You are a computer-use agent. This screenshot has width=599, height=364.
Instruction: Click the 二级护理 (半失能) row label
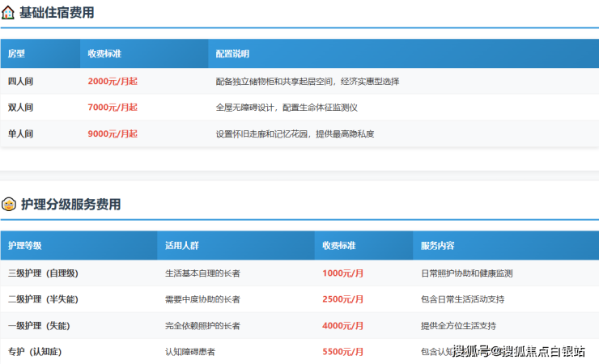(x=43, y=299)
